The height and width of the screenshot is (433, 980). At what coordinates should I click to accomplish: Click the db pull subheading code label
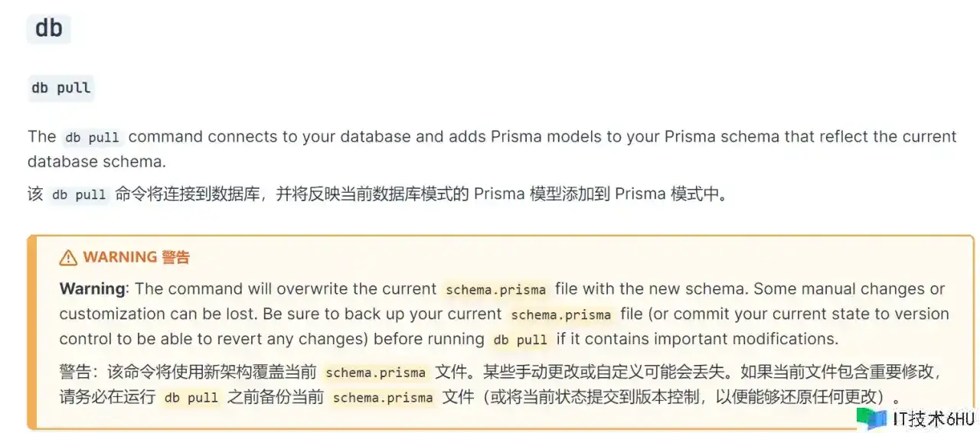60,88
